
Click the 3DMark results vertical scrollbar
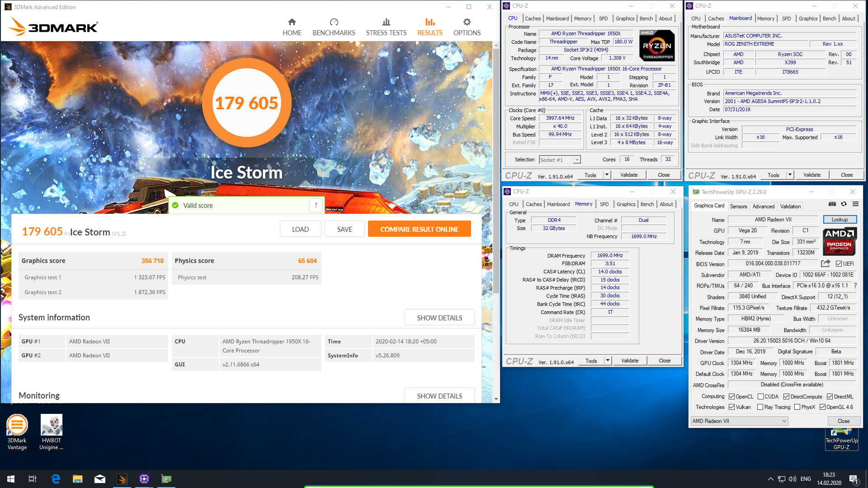point(496,172)
